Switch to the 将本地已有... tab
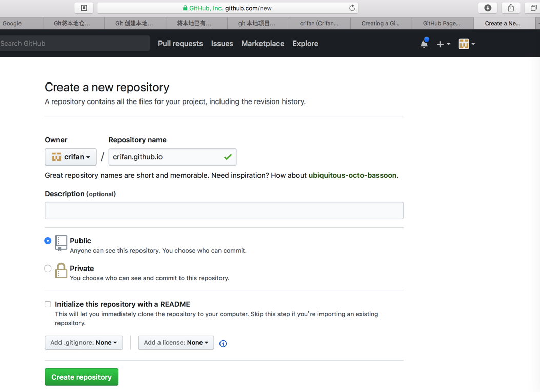This screenshot has height=392, width=540. 196,23
